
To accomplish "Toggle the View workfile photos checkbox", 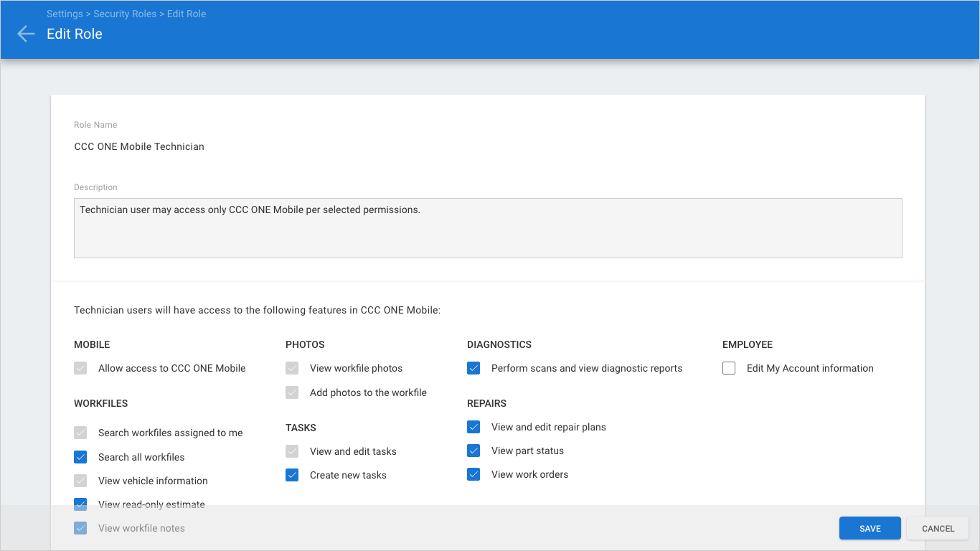I will tap(292, 367).
